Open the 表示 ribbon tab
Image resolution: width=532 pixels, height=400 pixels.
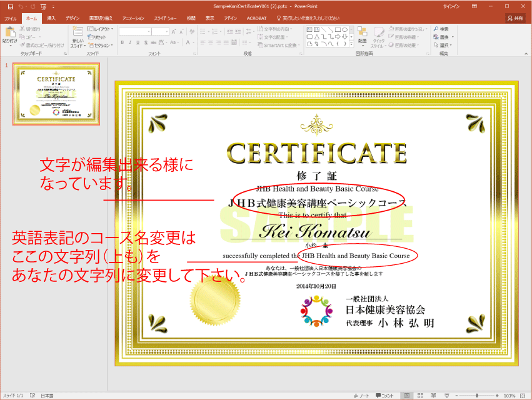coord(209,18)
